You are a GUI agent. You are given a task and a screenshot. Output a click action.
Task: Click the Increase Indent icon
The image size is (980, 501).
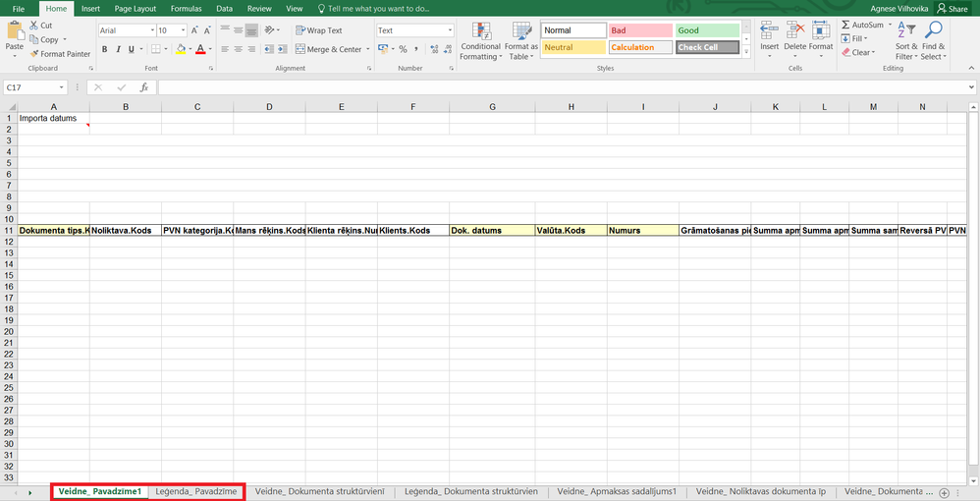(283, 49)
